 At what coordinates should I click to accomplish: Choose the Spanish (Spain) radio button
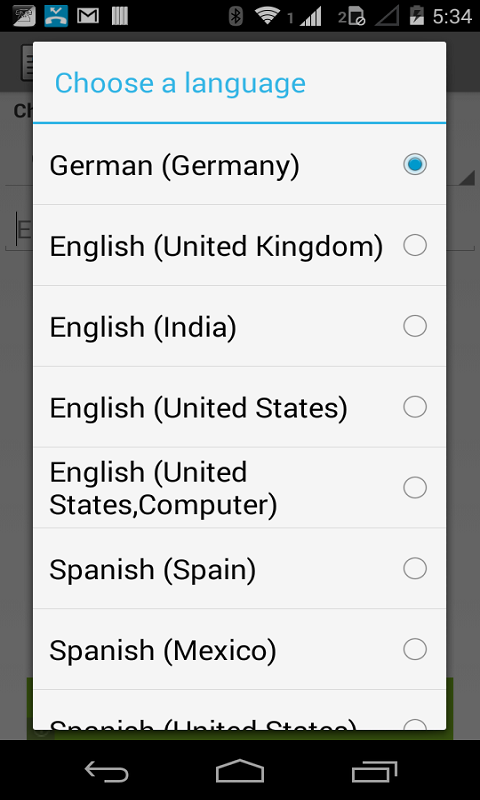[x=415, y=568]
